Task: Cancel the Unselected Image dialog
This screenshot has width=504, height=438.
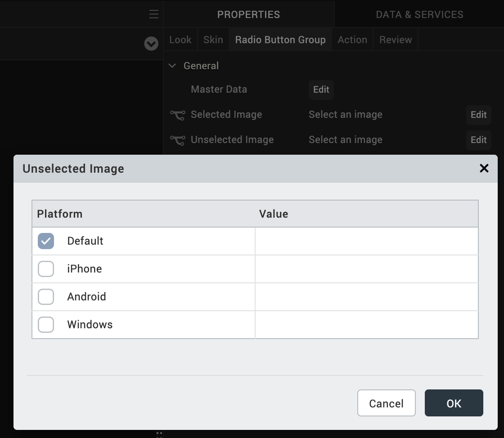Action: click(386, 403)
